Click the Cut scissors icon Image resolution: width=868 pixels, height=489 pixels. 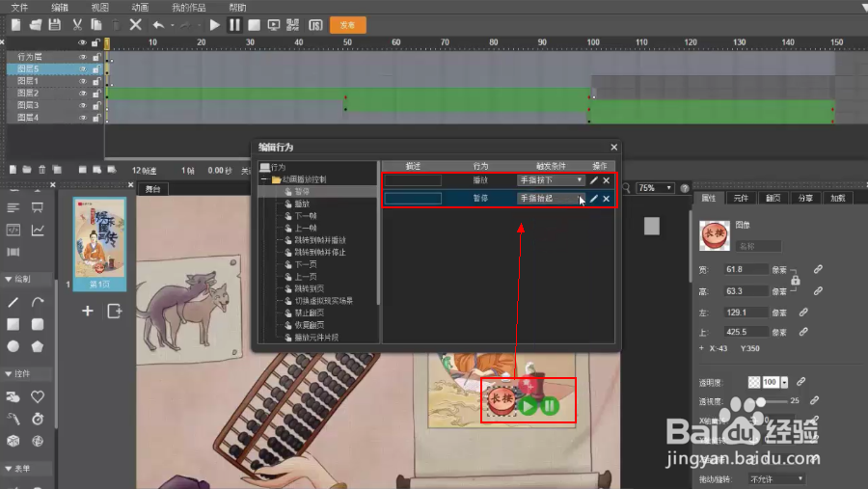click(x=77, y=25)
